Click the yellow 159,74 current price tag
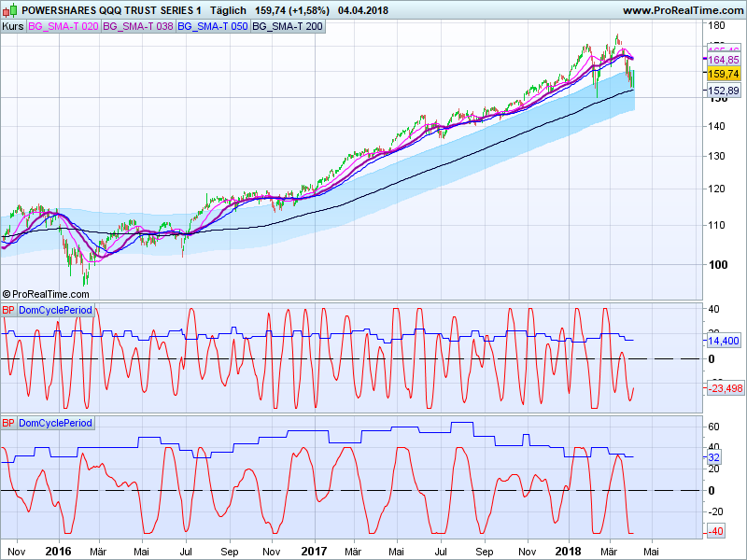The height and width of the screenshot is (560, 747). pyautogui.click(x=723, y=74)
